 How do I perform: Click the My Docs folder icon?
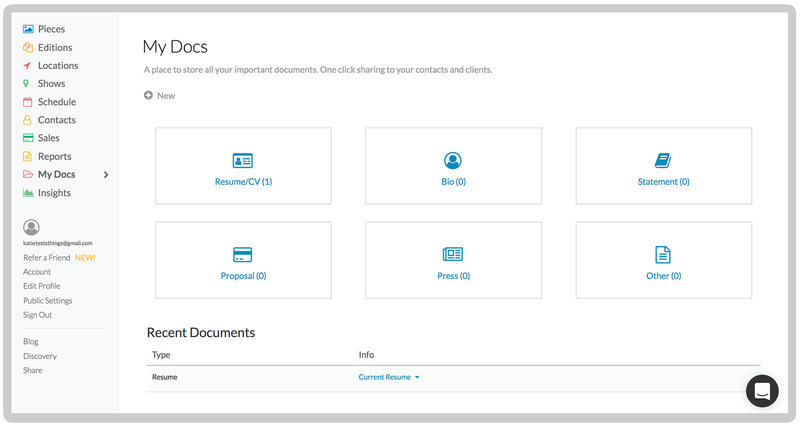click(x=28, y=174)
